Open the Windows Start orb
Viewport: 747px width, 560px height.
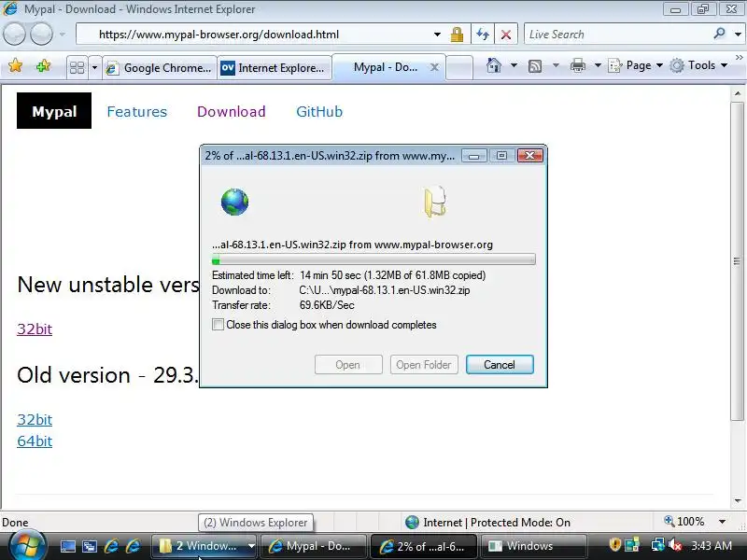tap(28, 546)
